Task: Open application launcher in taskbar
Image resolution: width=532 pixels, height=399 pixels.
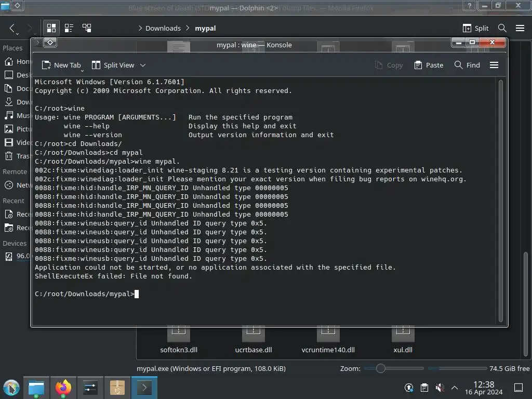Action: click(11, 388)
